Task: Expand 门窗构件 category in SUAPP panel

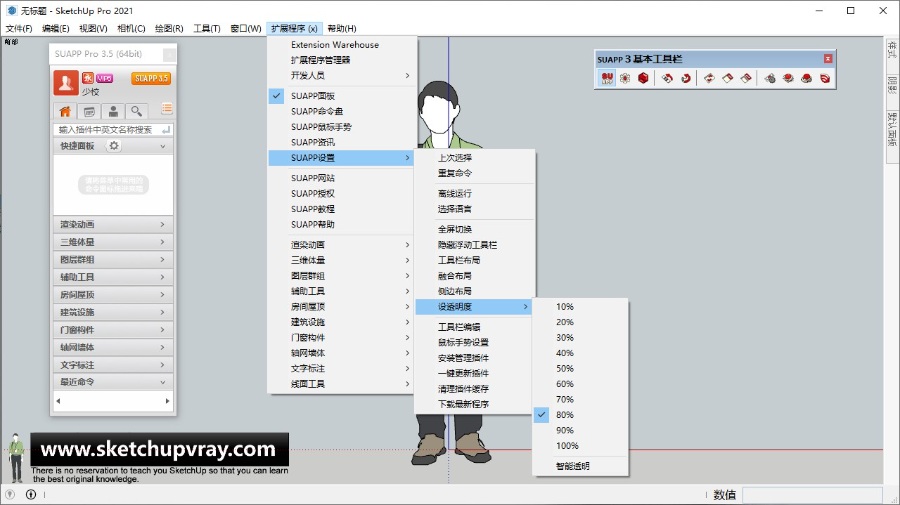Action: click(113, 330)
